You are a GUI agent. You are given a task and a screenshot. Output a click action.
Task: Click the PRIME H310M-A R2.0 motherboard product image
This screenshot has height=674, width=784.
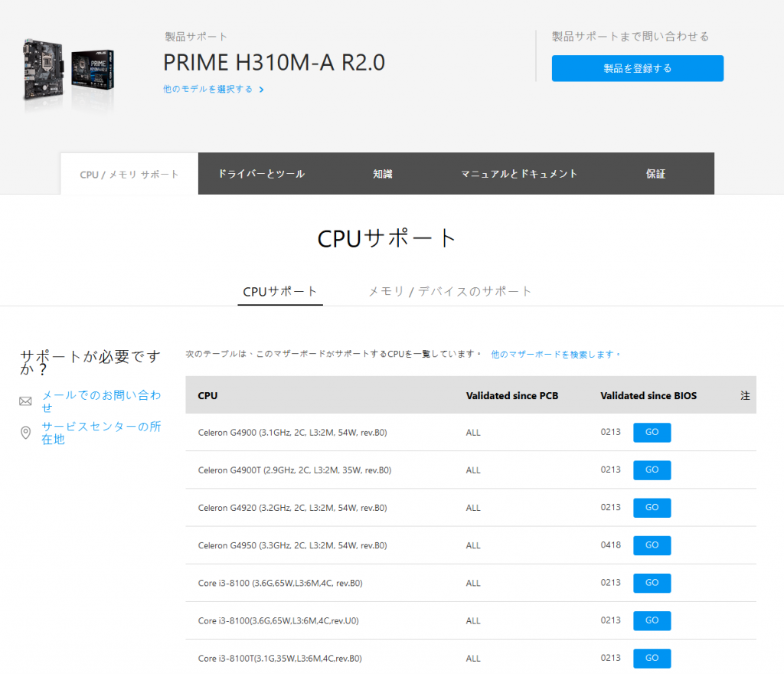tap(68, 70)
